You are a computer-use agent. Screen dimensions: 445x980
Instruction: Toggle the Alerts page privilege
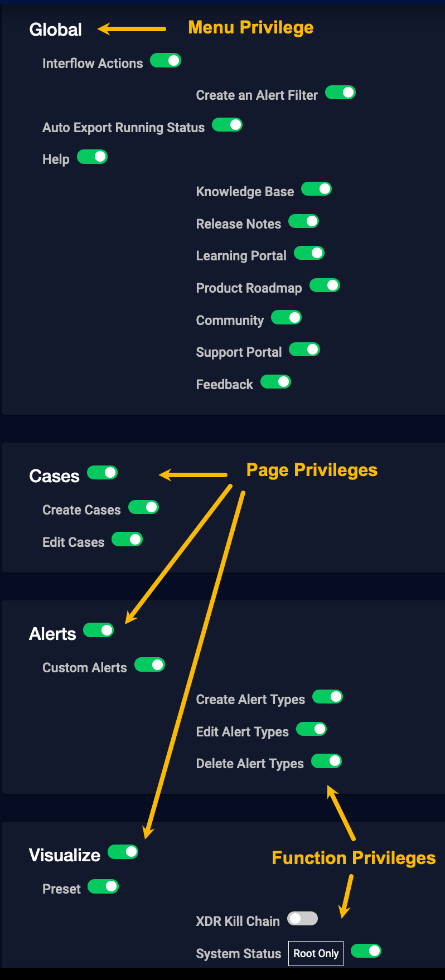coord(98,630)
